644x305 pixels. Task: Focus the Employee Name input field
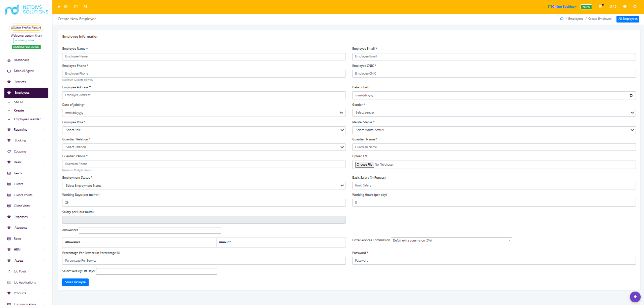[204, 57]
